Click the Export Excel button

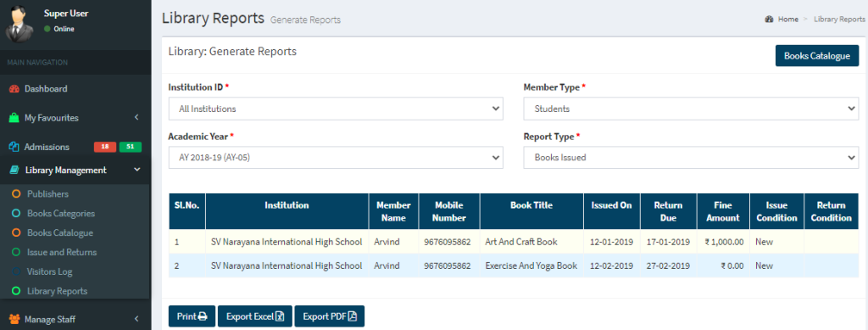(x=254, y=316)
